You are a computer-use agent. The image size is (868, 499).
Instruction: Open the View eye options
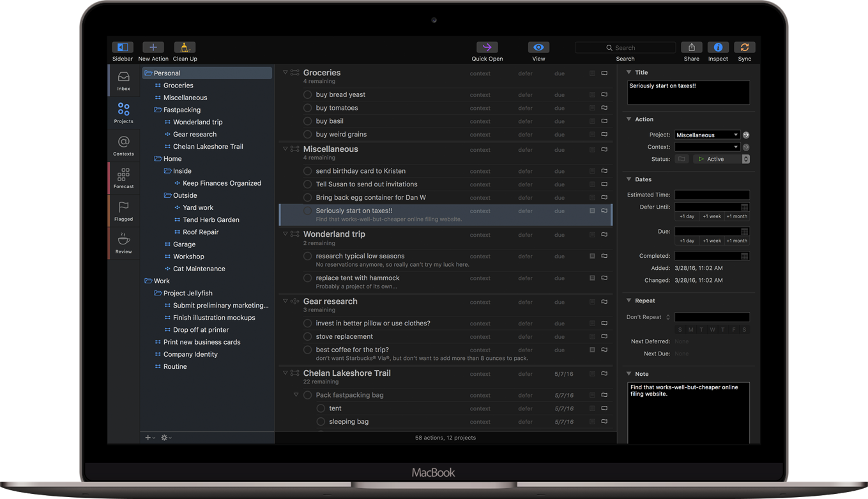point(538,47)
